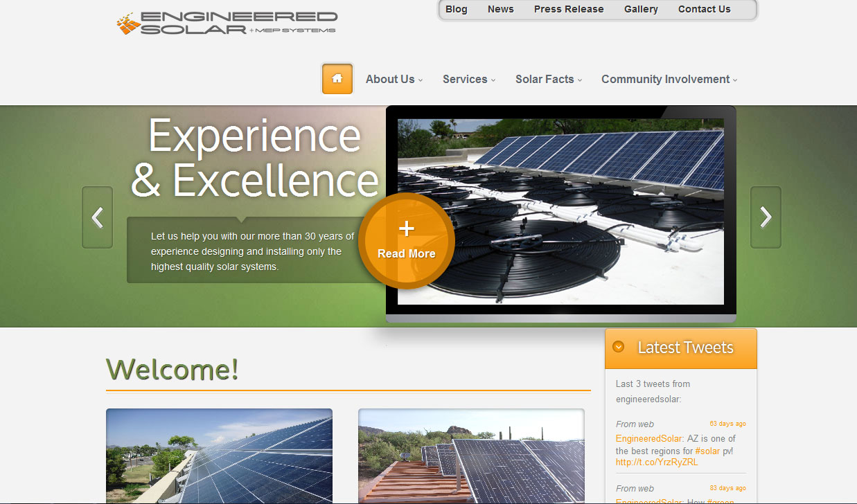Viewport: 857px width, 504px height.
Task: Click the 'Welcome!' heading
Action: pos(173,369)
